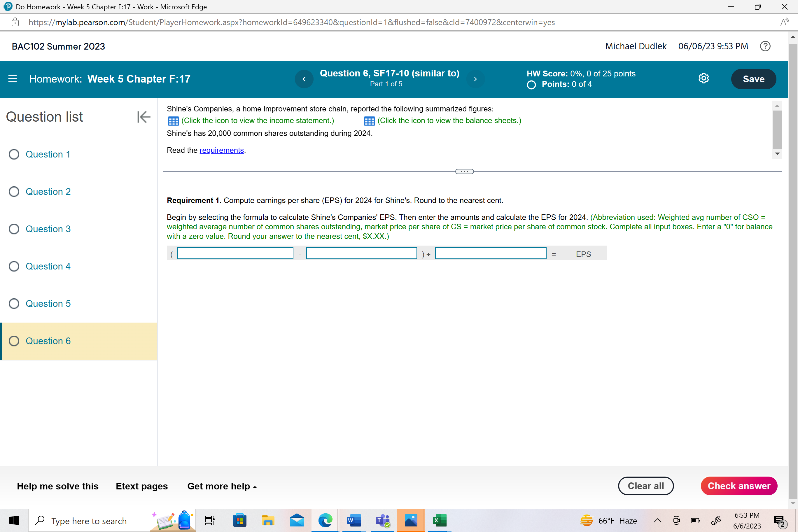Go to next question arrow
The image size is (798, 532).
click(x=475, y=79)
